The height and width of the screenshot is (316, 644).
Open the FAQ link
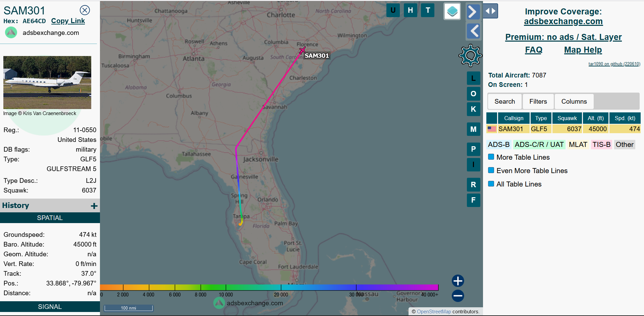pyautogui.click(x=534, y=50)
